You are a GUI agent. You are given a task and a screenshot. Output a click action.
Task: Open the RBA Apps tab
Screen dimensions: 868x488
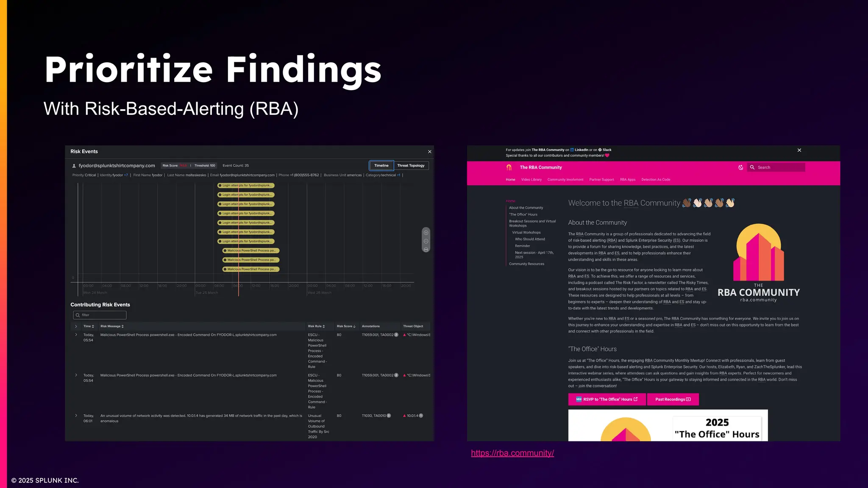point(628,180)
